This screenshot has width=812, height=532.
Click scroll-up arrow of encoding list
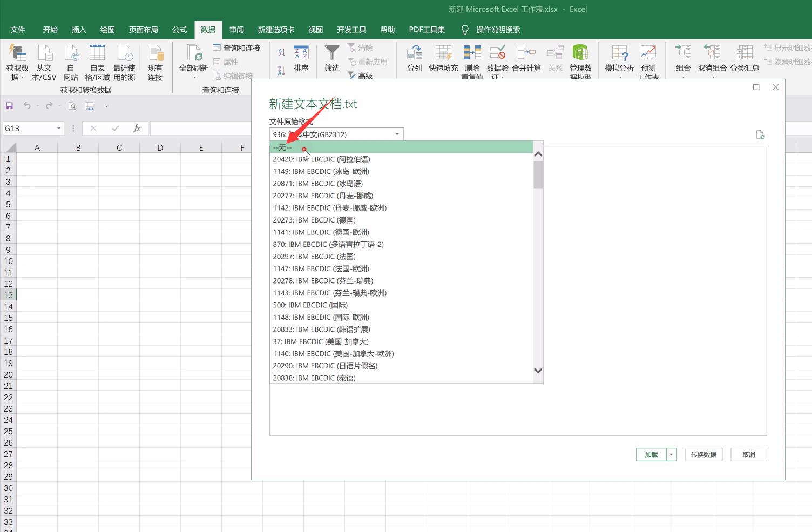point(538,154)
